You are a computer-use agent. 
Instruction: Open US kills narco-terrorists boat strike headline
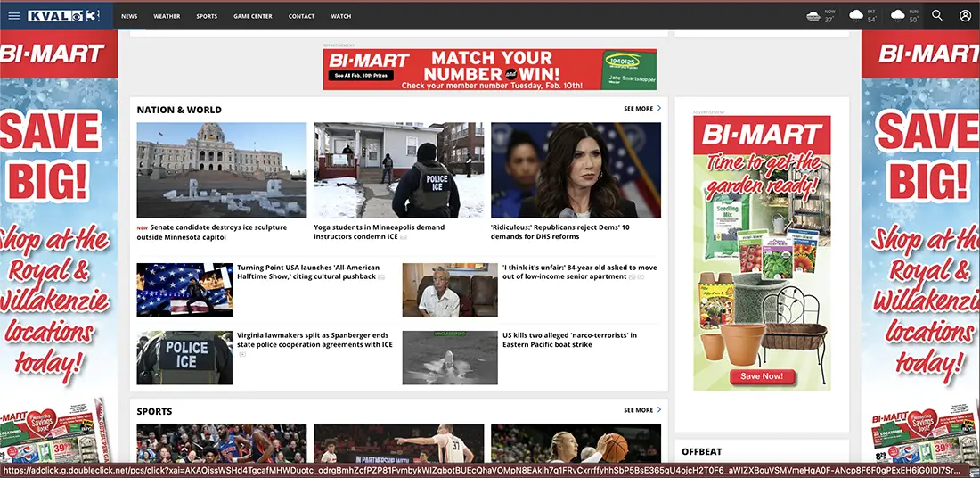pyautogui.click(x=569, y=340)
